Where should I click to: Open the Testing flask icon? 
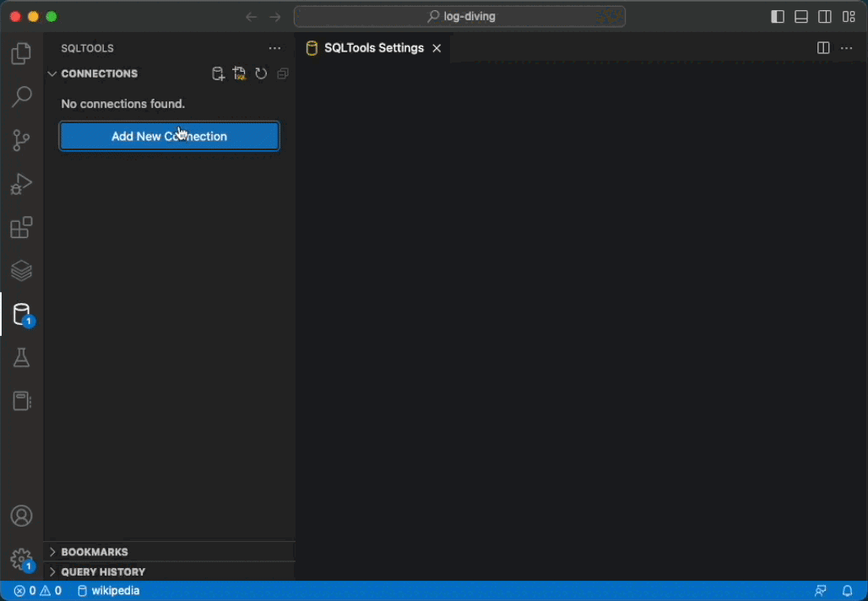21,358
